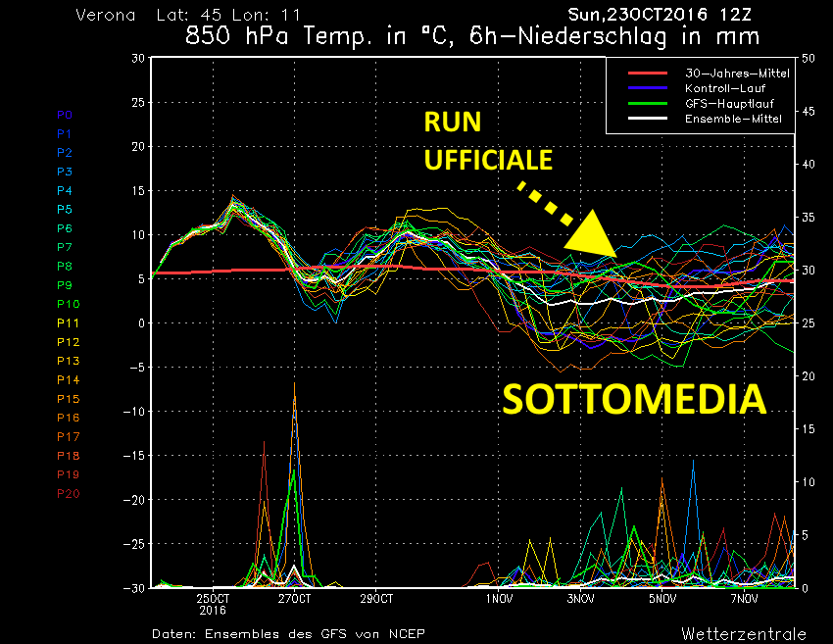
Task: Select the "GFS-Hauptlauf" legend text
Action: tap(729, 104)
